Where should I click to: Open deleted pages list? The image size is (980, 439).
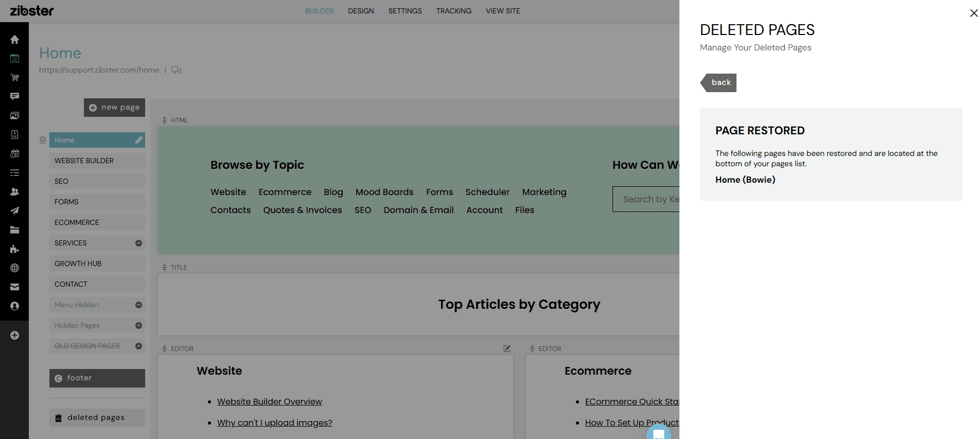pos(97,418)
